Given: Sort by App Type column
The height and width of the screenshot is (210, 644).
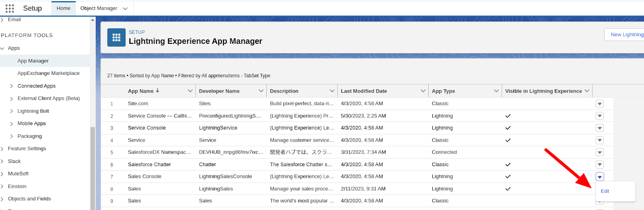Looking at the screenshot, I should tap(443, 91).
